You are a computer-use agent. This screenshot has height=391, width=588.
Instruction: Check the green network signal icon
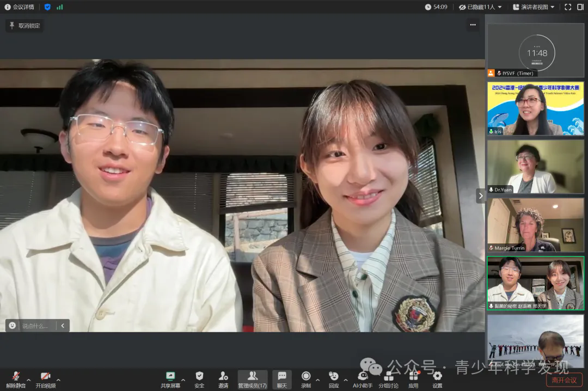(x=60, y=7)
